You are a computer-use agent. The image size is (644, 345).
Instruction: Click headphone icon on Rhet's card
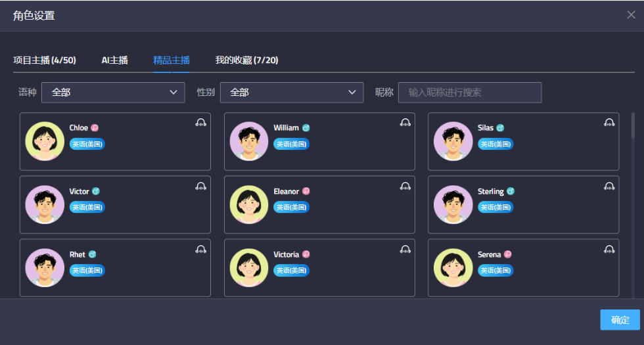(201, 249)
